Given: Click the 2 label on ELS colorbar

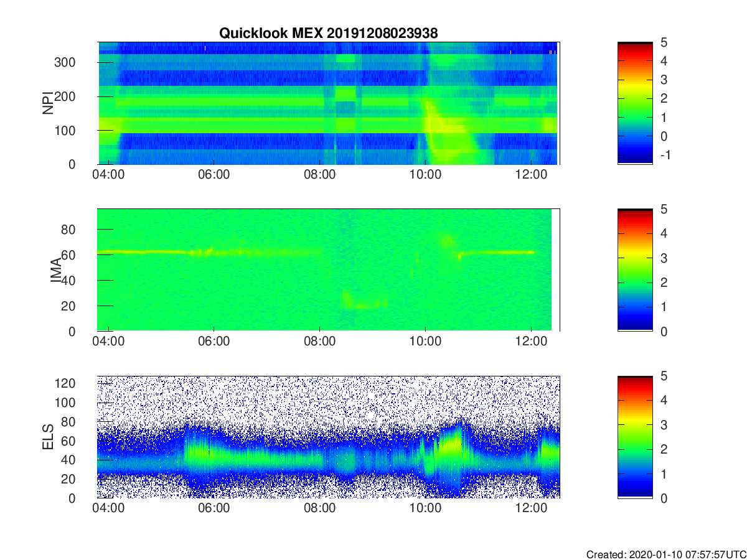Looking at the screenshot, I should coord(665,449).
